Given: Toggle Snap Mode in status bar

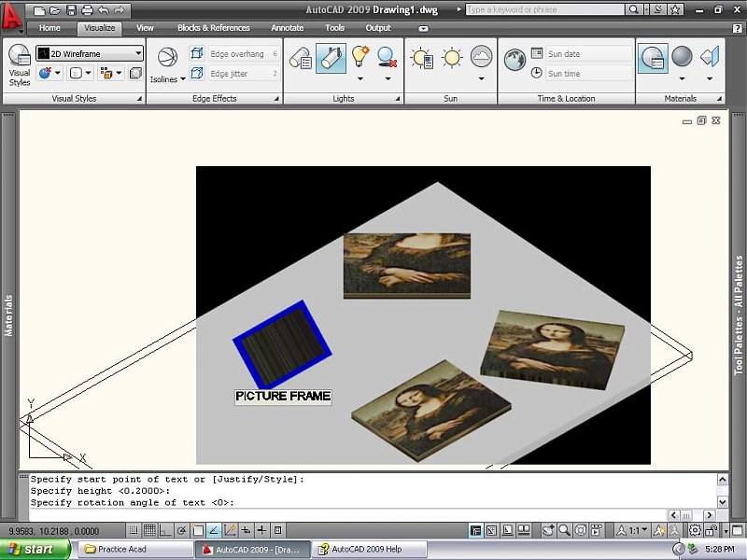Looking at the screenshot, I should [x=134, y=530].
